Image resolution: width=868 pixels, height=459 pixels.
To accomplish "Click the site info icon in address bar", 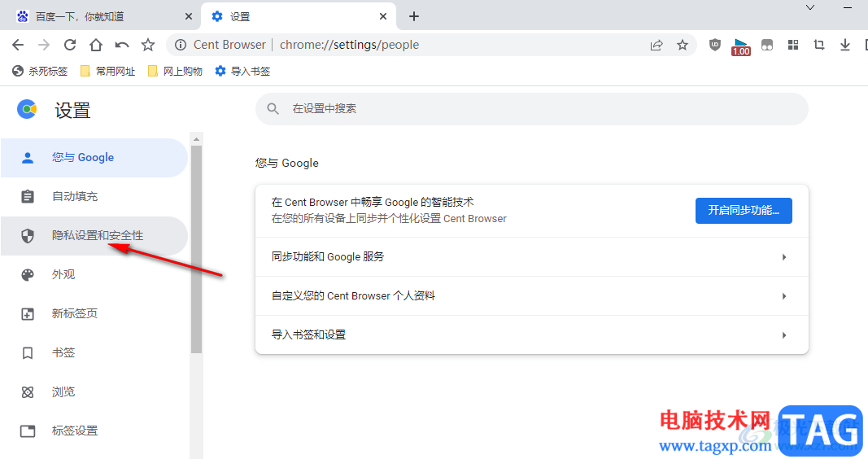I will pos(181,45).
